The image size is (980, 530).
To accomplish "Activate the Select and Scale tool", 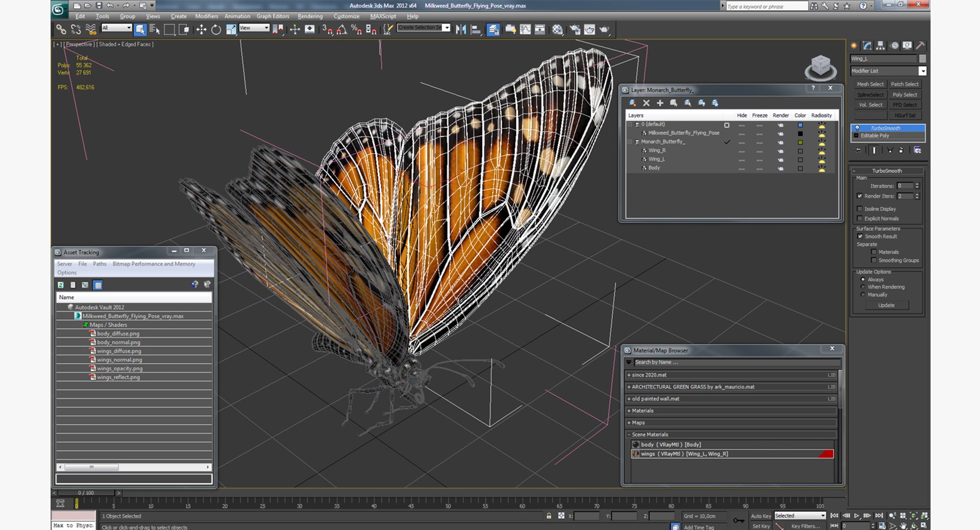I will pos(231,30).
